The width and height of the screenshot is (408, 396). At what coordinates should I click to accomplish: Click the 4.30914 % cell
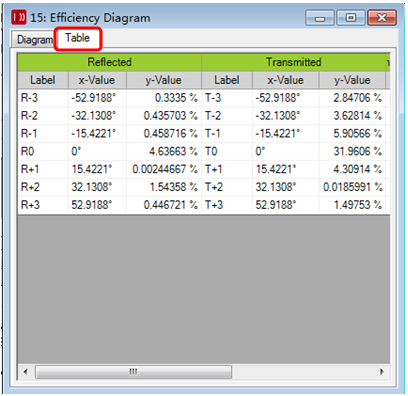click(352, 169)
